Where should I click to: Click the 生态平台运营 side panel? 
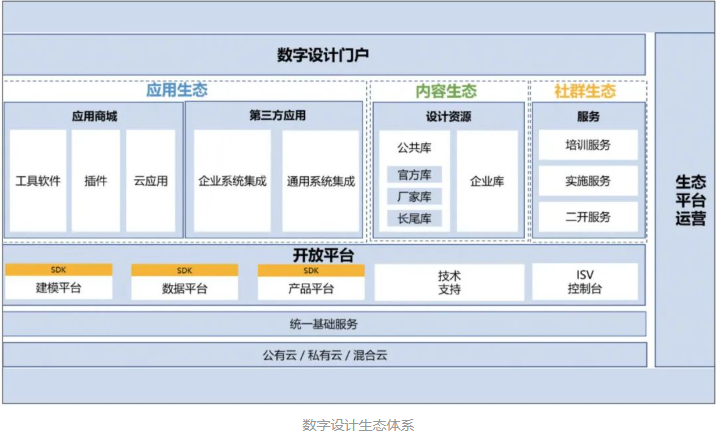tap(685, 199)
